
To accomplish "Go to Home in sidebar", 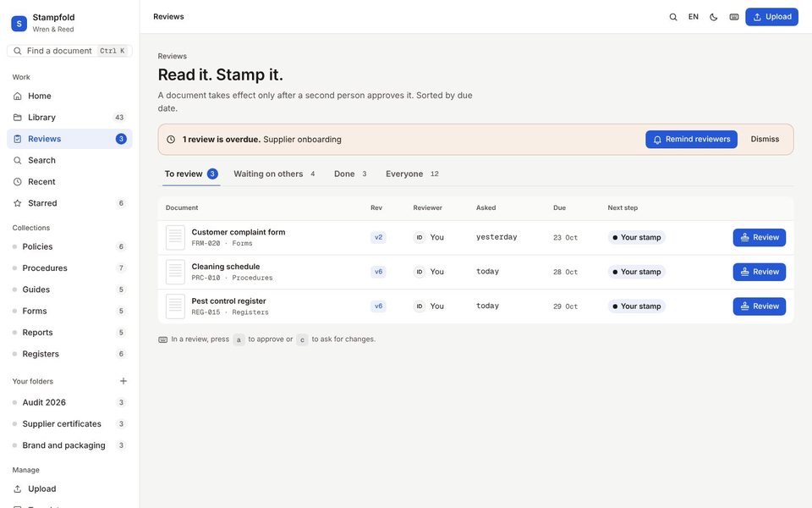I will point(69,96).
